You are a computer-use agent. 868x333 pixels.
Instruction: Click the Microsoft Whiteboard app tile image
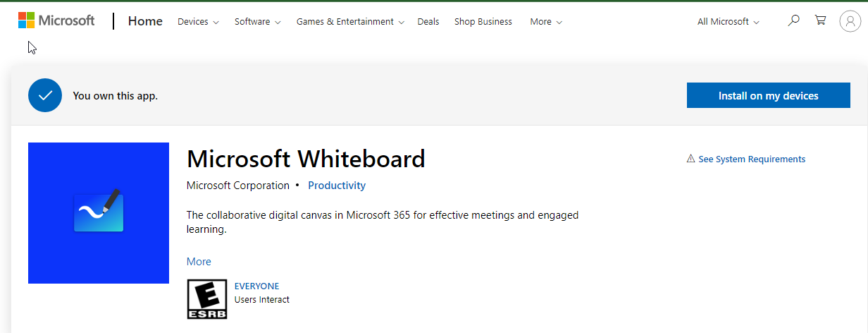tap(99, 213)
